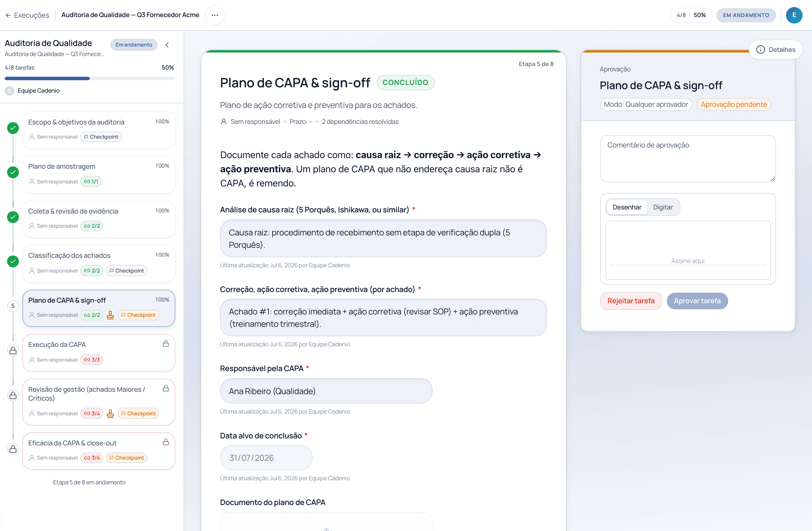Click Checkpoint badge on Classificação dos achados

pyautogui.click(x=127, y=271)
